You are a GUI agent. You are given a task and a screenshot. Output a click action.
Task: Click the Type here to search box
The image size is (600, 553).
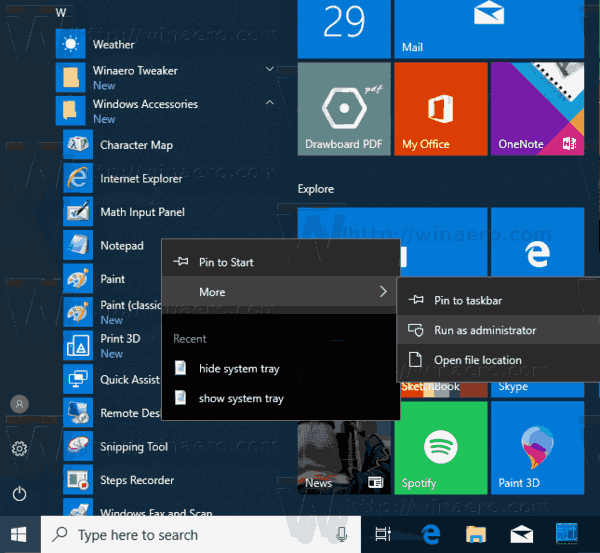201,534
